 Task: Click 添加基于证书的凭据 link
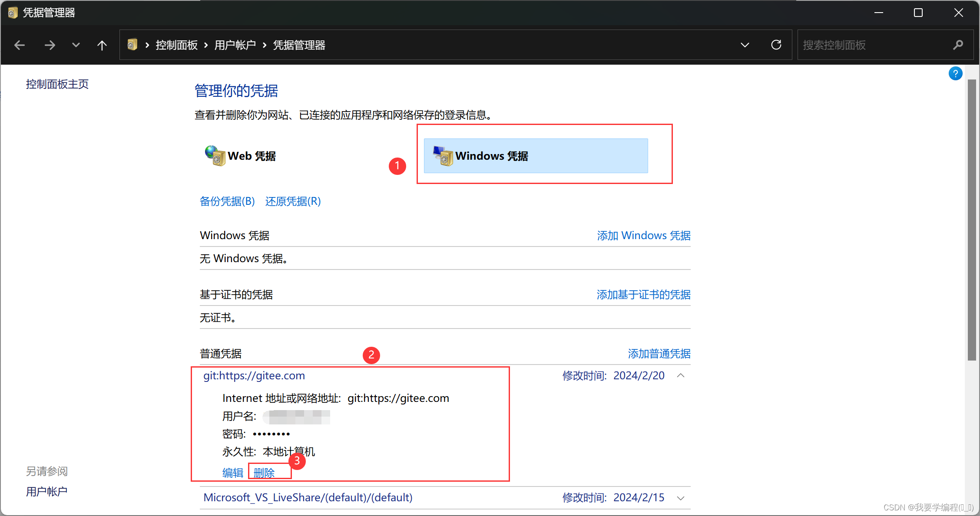coord(644,295)
